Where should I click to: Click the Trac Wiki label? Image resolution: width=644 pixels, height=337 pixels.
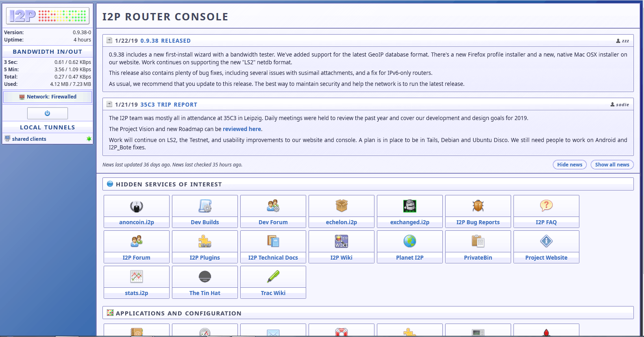click(273, 293)
